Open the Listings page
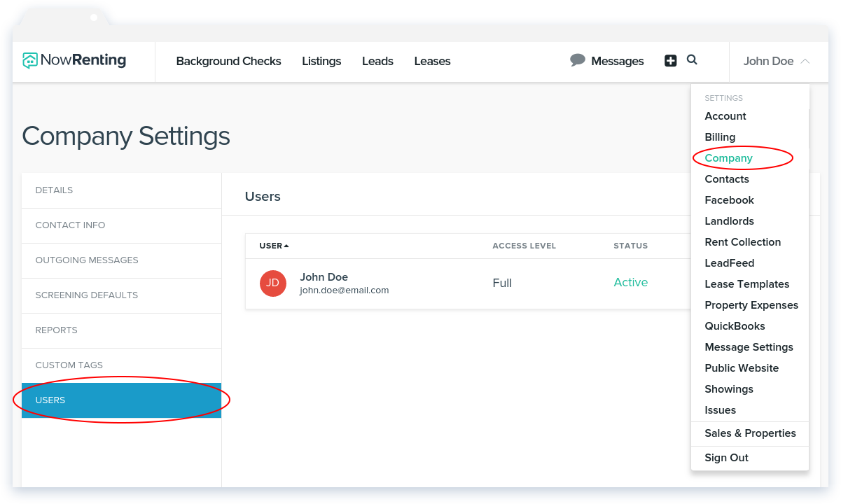 point(321,61)
